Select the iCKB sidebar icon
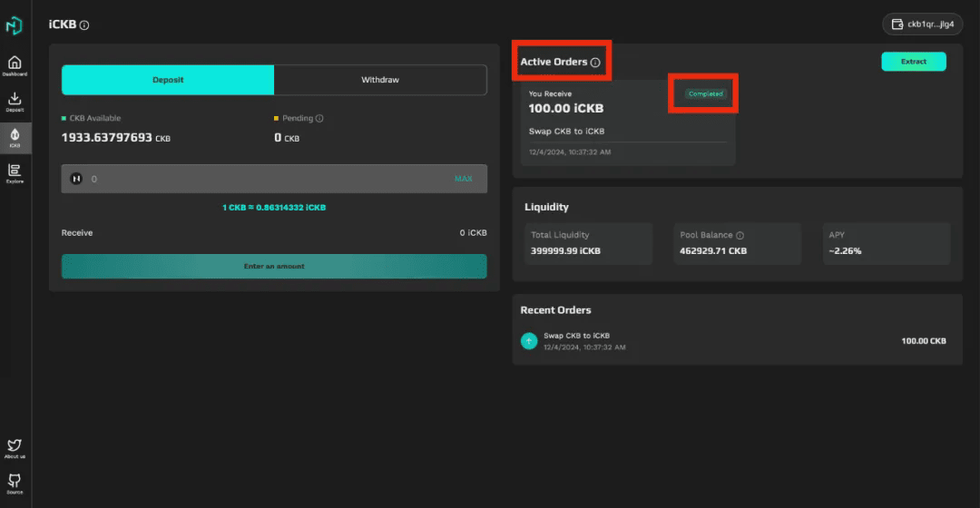The image size is (980, 508). 15,137
